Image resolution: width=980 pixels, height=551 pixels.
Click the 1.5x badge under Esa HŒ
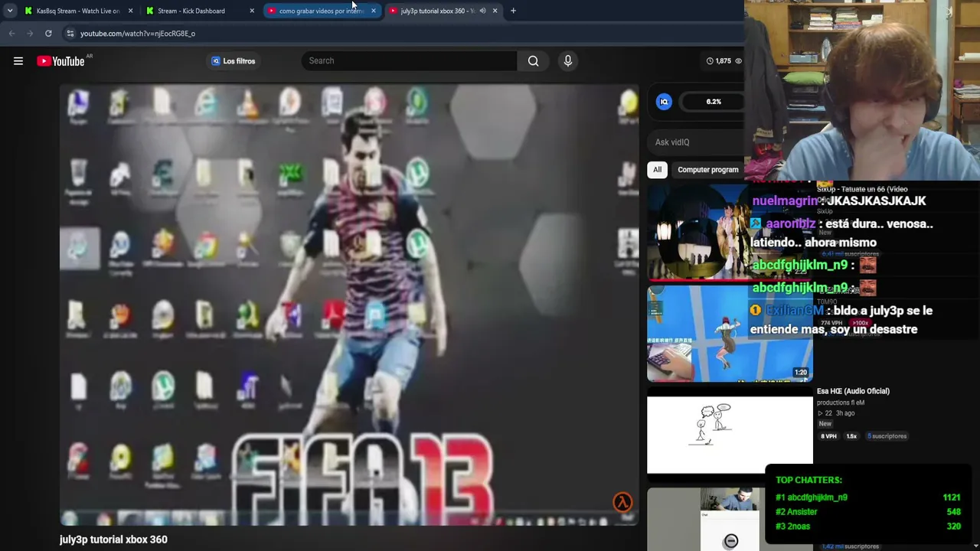[851, 436]
